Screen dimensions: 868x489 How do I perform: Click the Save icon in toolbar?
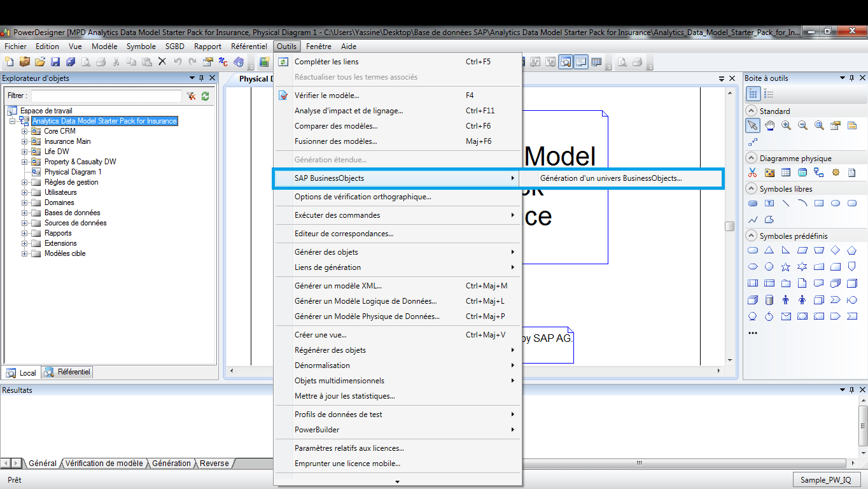[x=55, y=62]
